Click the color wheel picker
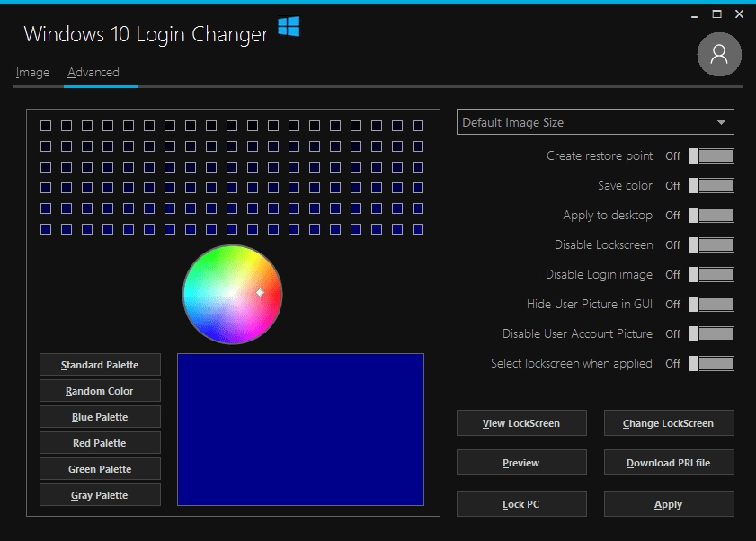Screen dimensions: 756x541 (233, 294)
